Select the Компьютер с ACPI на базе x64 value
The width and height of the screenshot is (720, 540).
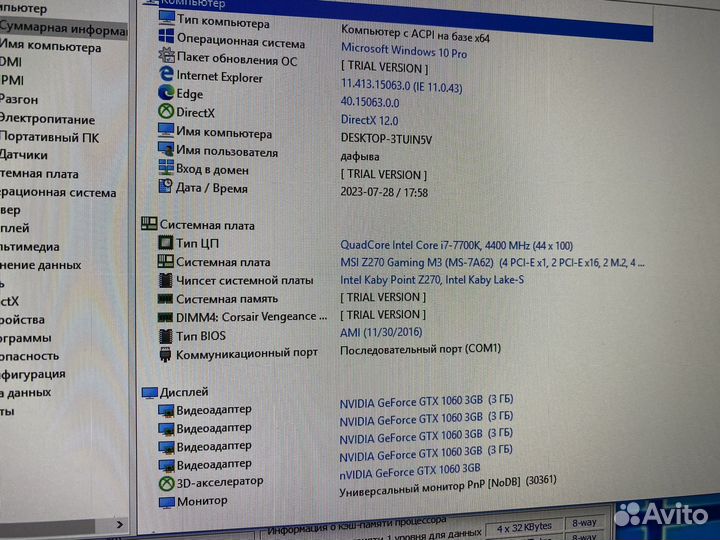pos(415,34)
